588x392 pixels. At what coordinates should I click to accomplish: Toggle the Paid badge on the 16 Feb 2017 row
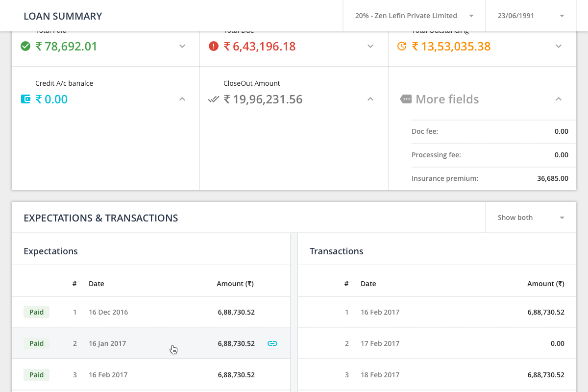pos(36,375)
